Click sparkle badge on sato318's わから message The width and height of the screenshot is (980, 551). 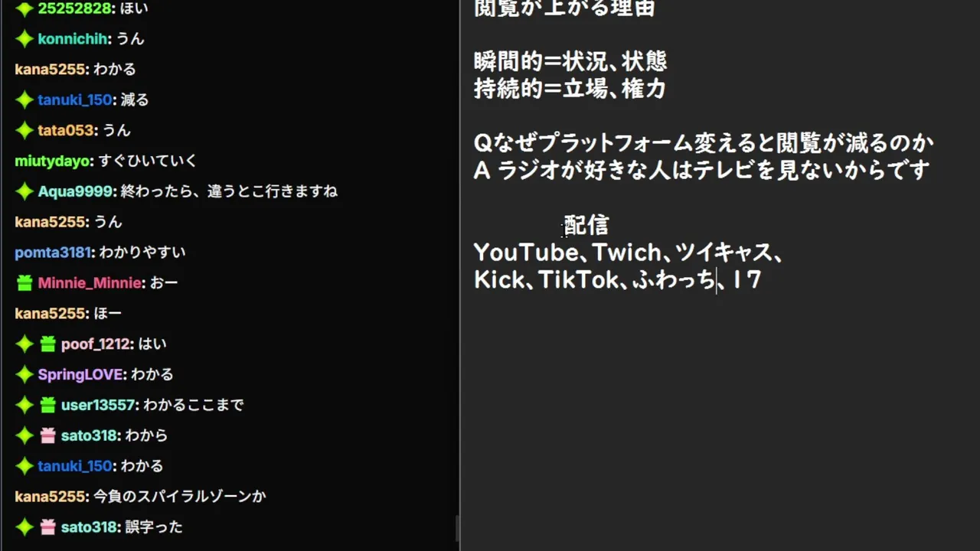[x=24, y=435]
